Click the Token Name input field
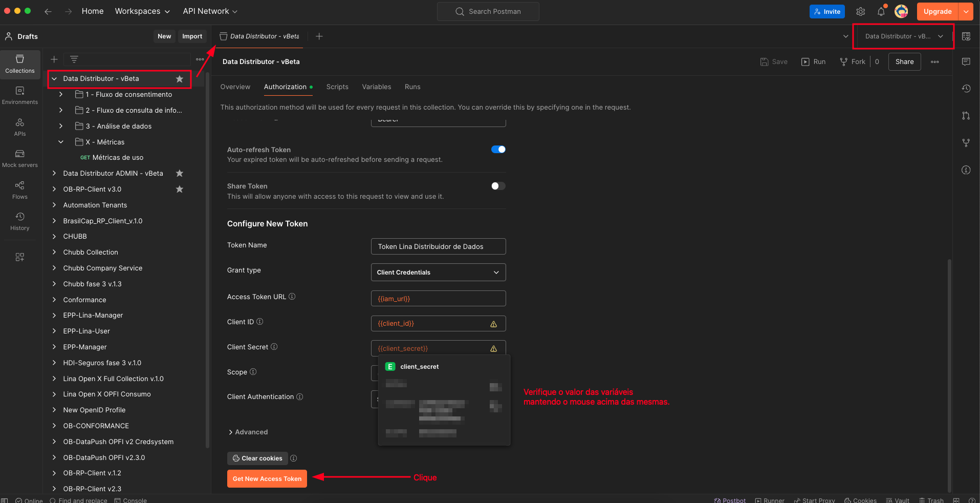 tap(438, 246)
